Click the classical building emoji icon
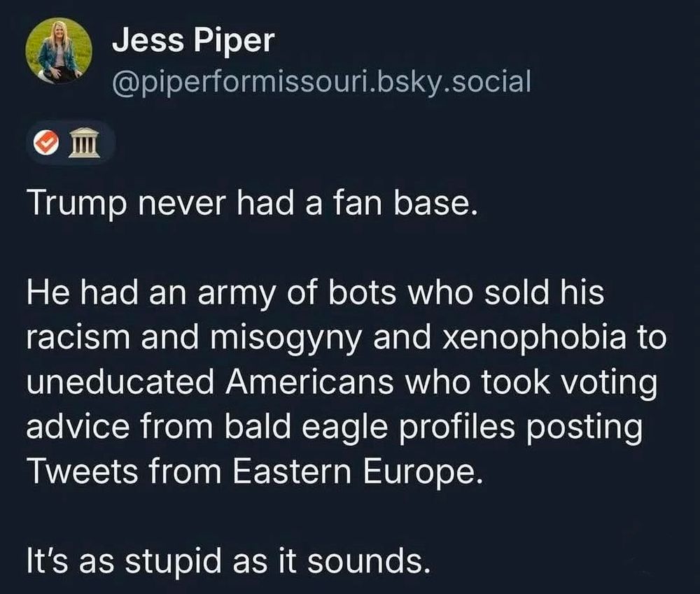This screenshot has height=594, width=700. 85,143
